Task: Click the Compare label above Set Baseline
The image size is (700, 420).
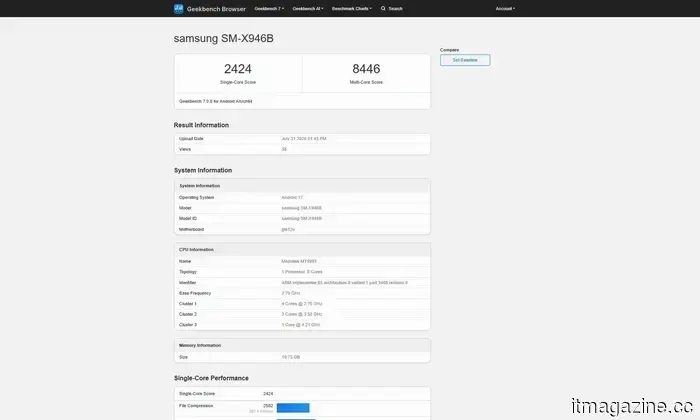Action: [x=450, y=50]
